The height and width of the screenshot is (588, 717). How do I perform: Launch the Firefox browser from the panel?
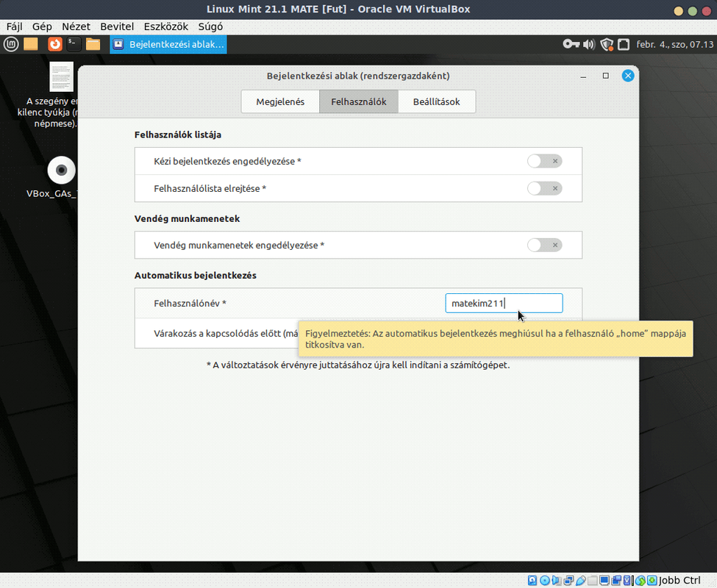pyautogui.click(x=55, y=44)
